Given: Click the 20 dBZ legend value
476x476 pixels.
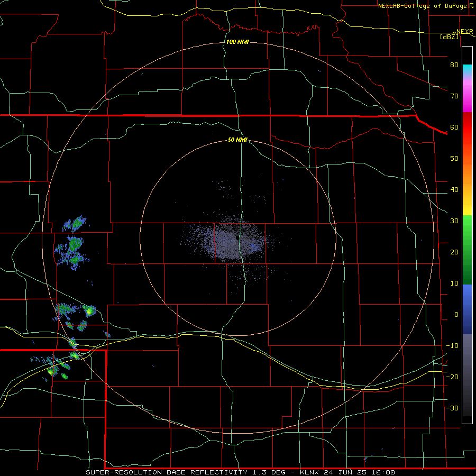Looking at the screenshot, I should 454,252.
